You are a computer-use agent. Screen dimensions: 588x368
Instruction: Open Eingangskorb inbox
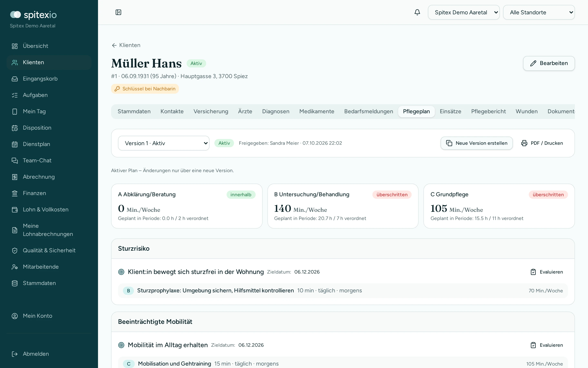[49, 79]
